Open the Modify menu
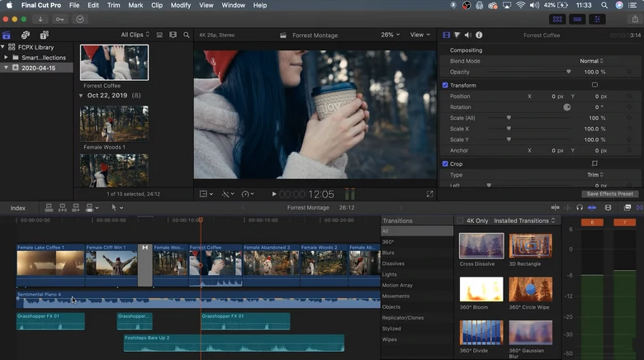The height and width of the screenshot is (360, 644). coord(181,5)
